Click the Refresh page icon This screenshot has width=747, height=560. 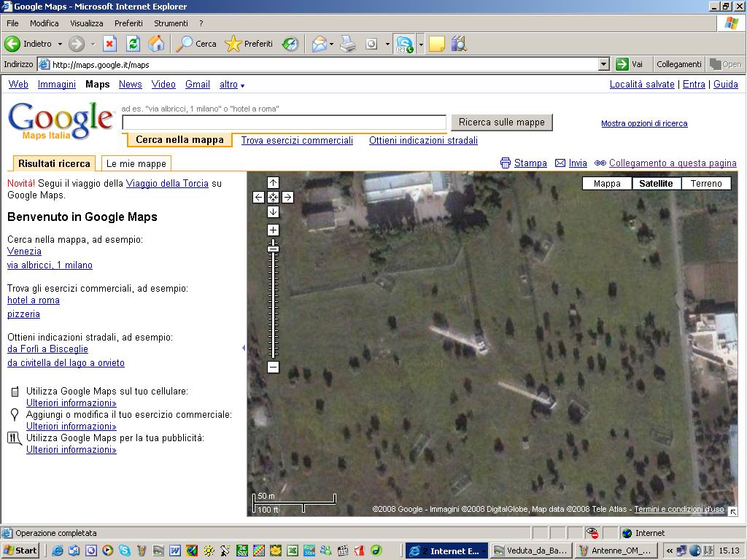click(x=133, y=44)
